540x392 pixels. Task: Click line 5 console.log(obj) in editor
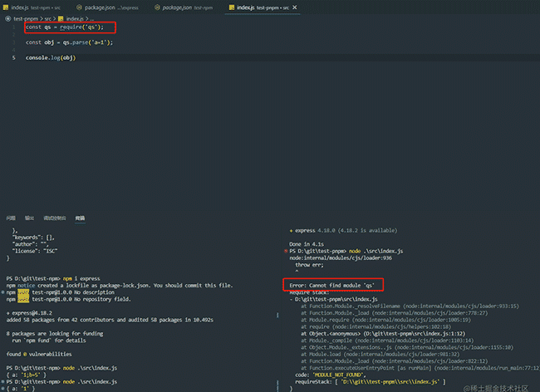click(51, 58)
